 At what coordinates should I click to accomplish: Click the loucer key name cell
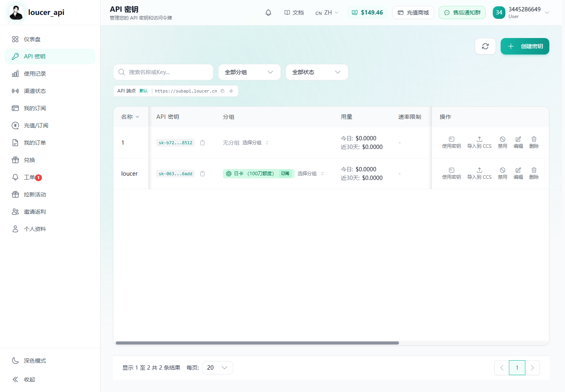(x=129, y=174)
